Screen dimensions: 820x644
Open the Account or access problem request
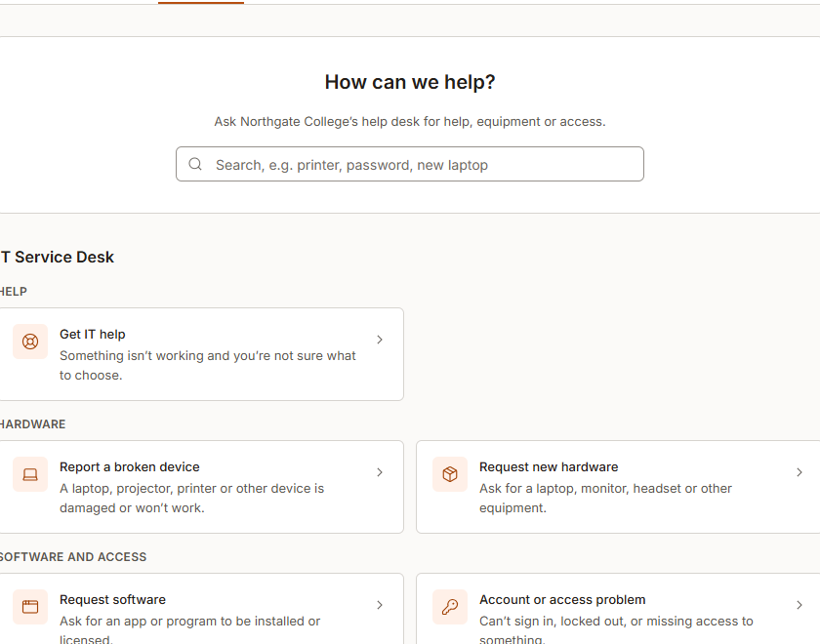coord(618,609)
